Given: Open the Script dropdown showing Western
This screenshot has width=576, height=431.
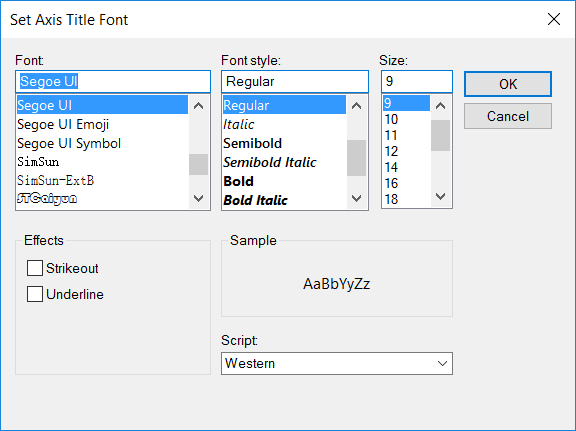Looking at the screenshot, I should (337, 363).
